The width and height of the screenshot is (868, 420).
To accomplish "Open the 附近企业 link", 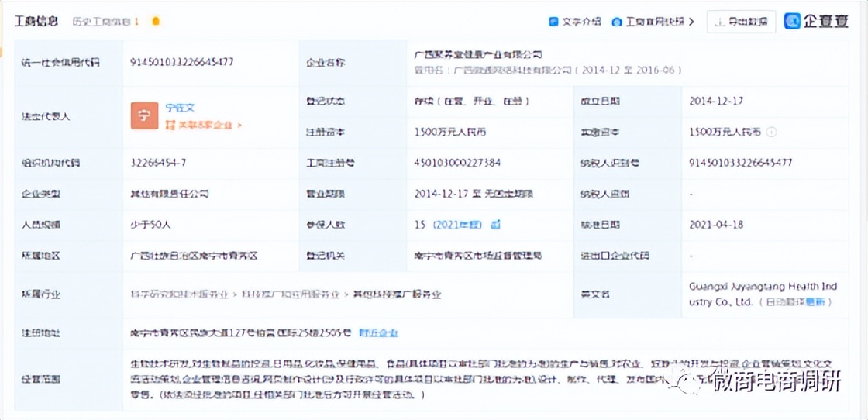I will 379,332.
